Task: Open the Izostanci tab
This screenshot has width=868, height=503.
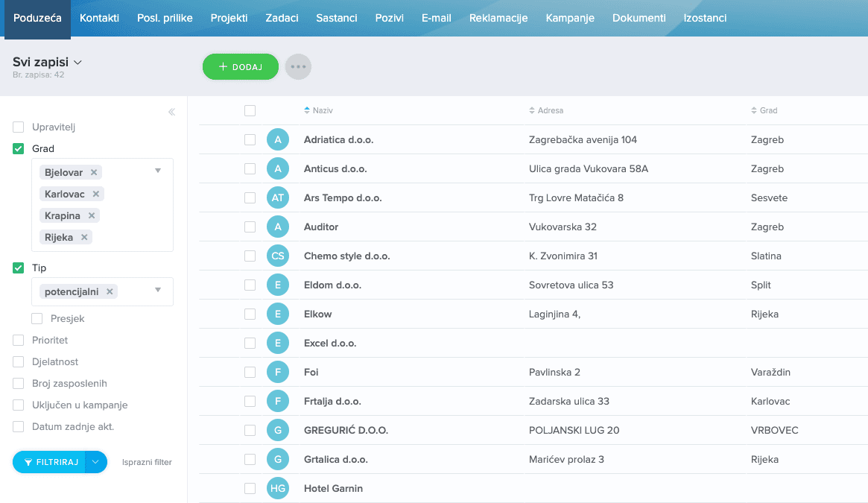Action: coord(705,19)
